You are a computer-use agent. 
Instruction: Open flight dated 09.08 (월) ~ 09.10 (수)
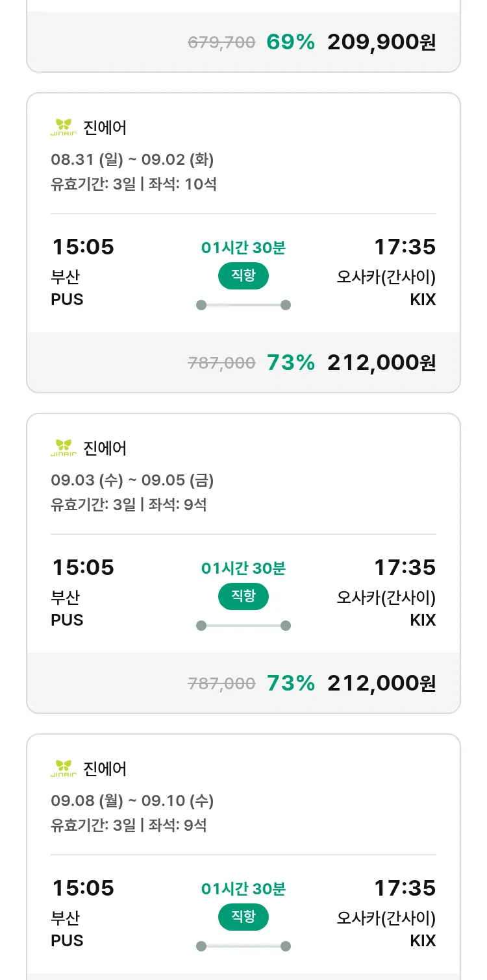132,801
